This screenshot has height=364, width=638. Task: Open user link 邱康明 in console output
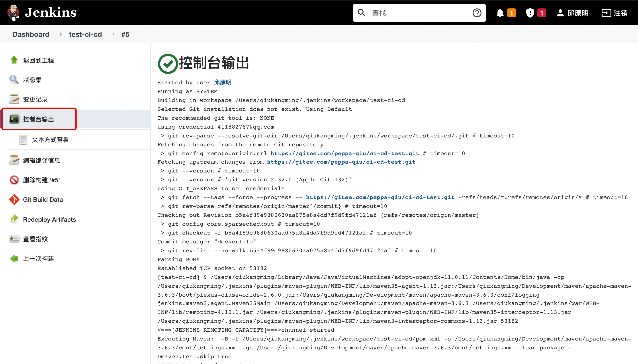223,82
